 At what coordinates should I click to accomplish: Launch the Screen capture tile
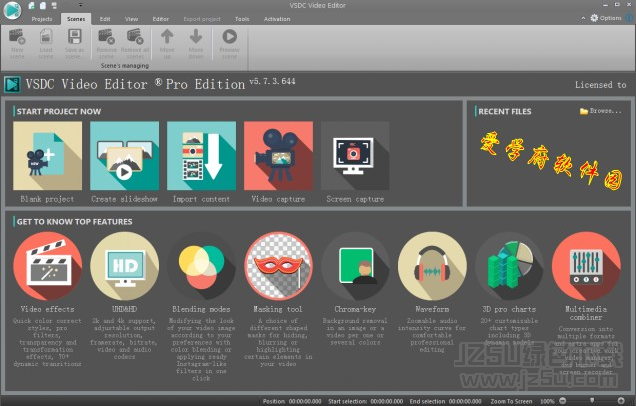[x=355, y=156]
